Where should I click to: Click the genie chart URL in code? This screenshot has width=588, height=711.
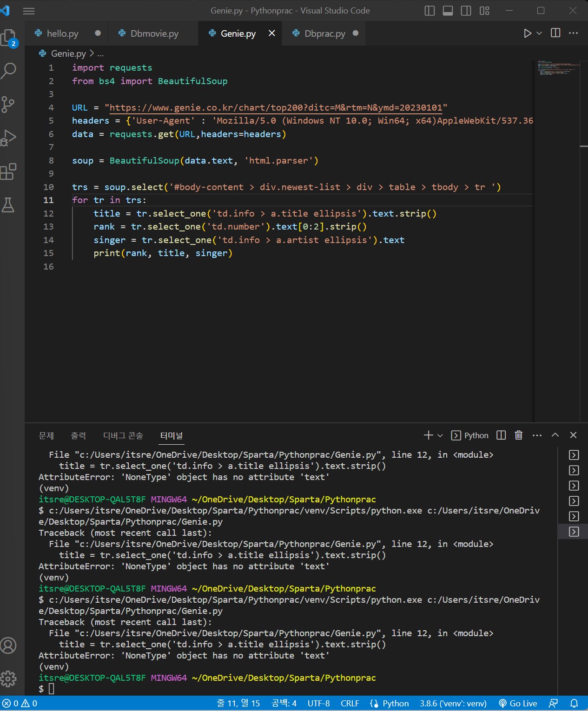point(276,108)
